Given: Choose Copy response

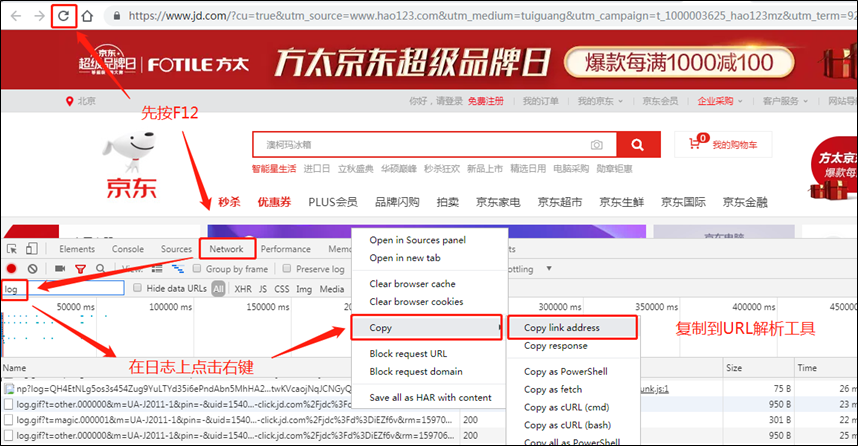Looking at the screenshot, I should [555, 346].
